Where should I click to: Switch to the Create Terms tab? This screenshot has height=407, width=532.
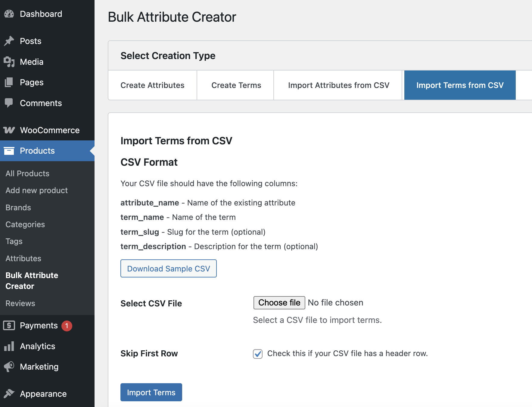pos(236,85)
